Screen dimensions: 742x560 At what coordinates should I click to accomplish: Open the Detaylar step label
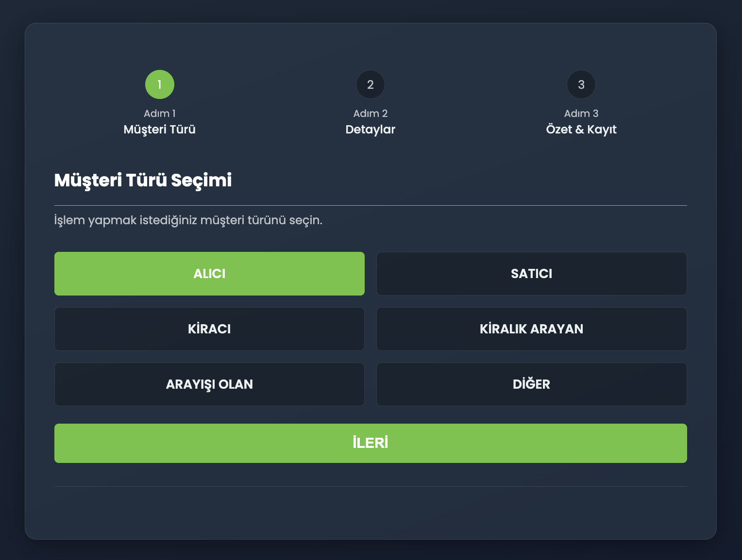coord(370,130)
